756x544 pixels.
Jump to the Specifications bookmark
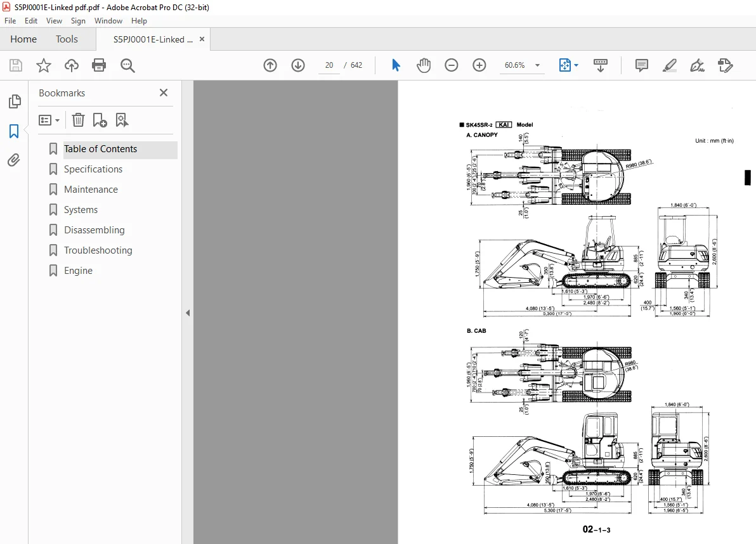tap(93, 169)
